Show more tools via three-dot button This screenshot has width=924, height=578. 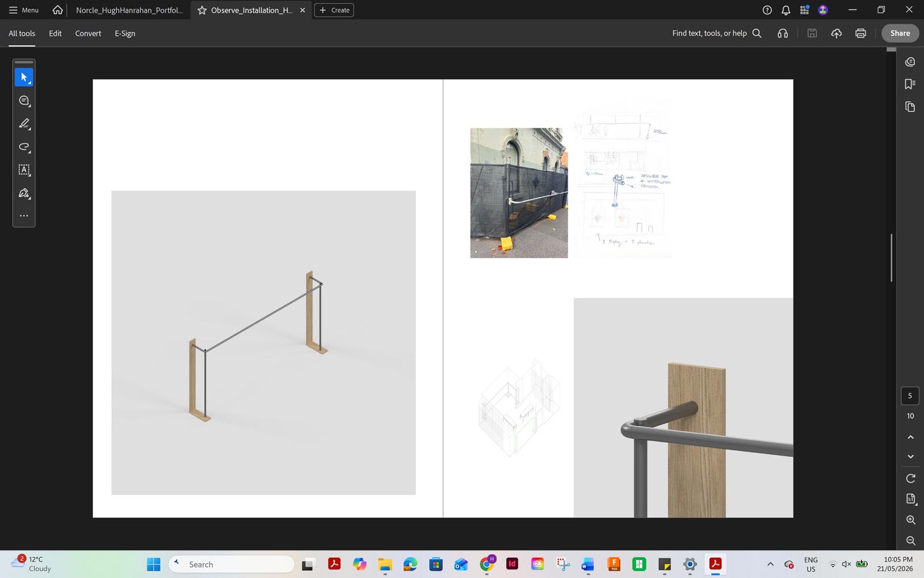pyautogui.click(x=24, y=216)
